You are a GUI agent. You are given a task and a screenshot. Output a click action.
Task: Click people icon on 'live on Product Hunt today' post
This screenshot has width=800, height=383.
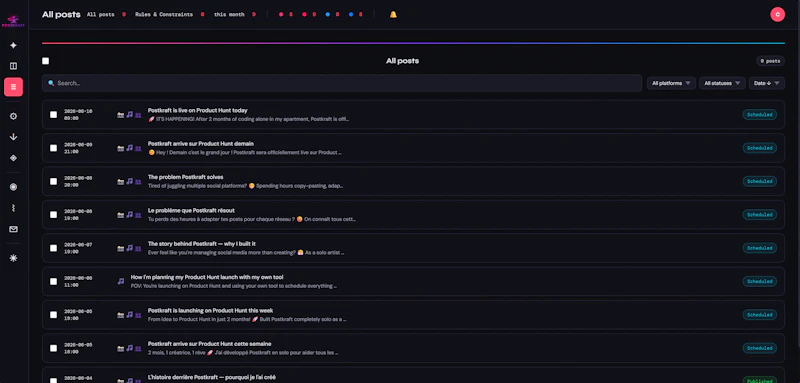click(x=138, y=115)
